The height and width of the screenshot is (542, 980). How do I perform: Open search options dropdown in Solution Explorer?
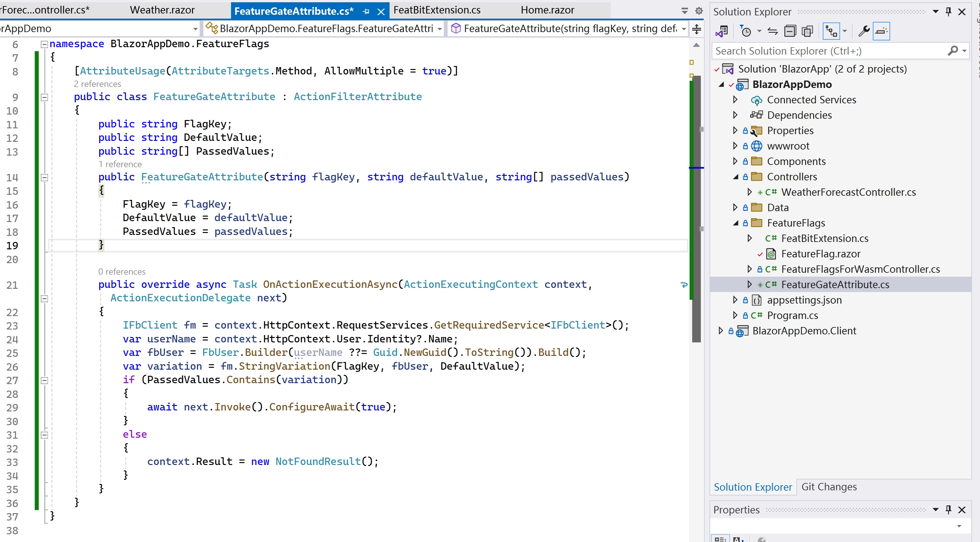pyautogui.click(x=964, y=51)
